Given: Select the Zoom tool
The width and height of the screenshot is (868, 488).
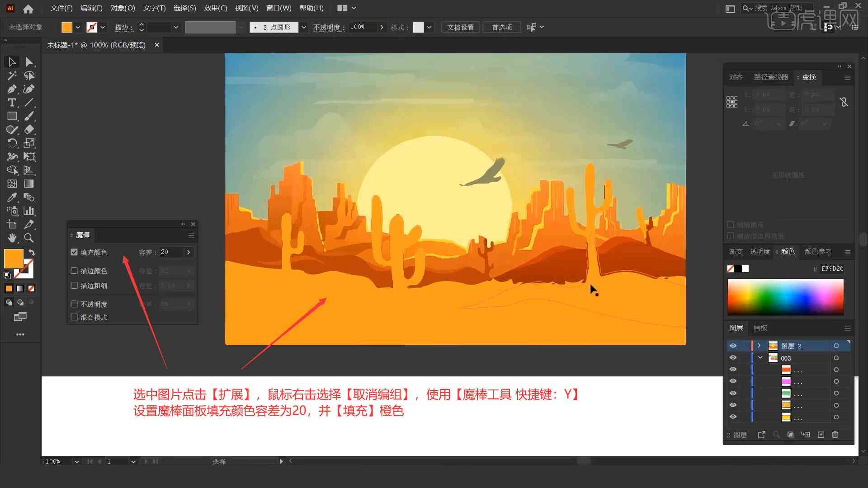Looking at the screenshot, I should [x=28, y=238].
